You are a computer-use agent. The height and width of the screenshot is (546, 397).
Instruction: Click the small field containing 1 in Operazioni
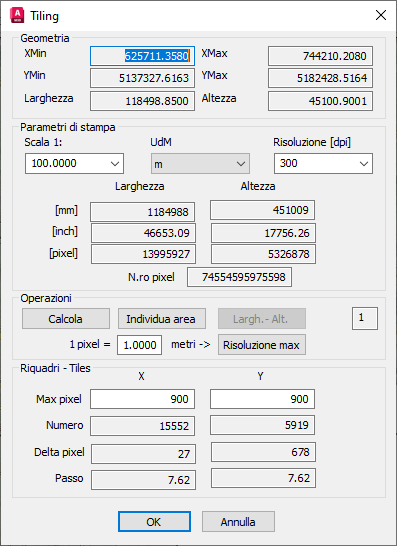coord(365,318)
